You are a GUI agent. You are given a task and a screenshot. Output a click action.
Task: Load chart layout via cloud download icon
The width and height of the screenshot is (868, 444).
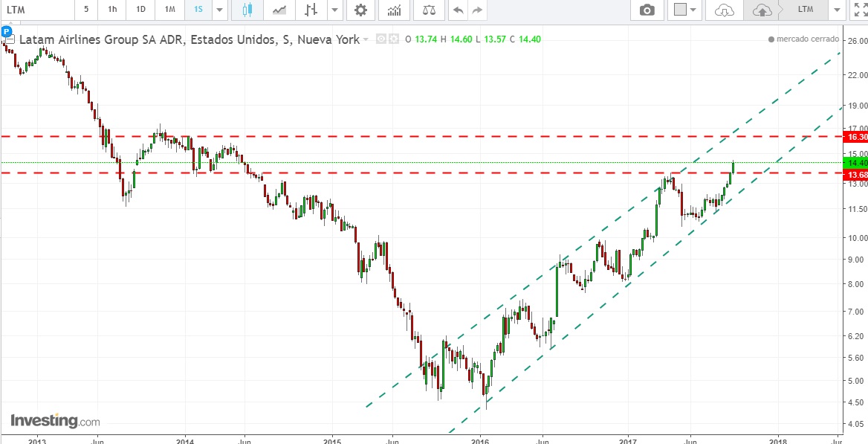[724, 10]
